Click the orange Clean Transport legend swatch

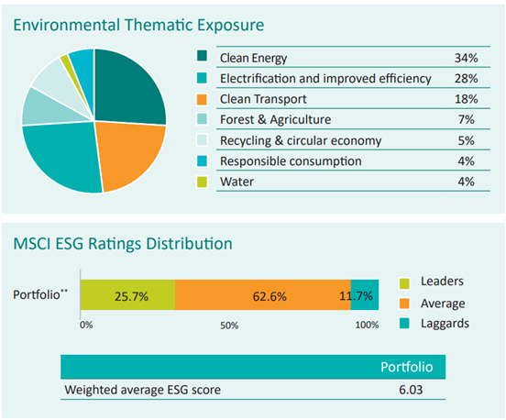pyautogui.click(x=202, y=99)
